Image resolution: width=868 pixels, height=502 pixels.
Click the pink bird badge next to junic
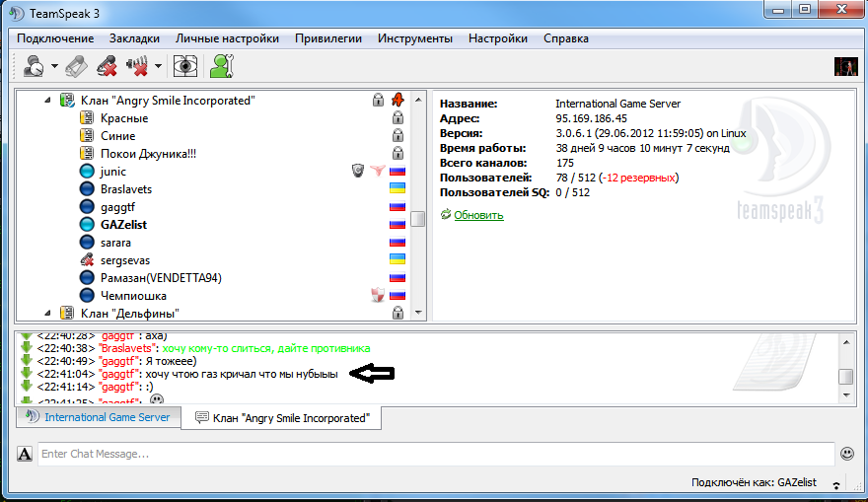378,171
